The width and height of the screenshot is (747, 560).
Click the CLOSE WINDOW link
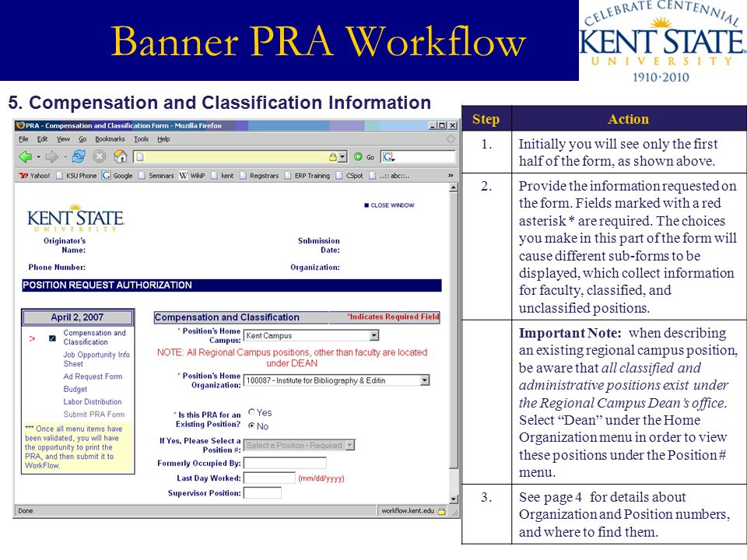point(389,205)
